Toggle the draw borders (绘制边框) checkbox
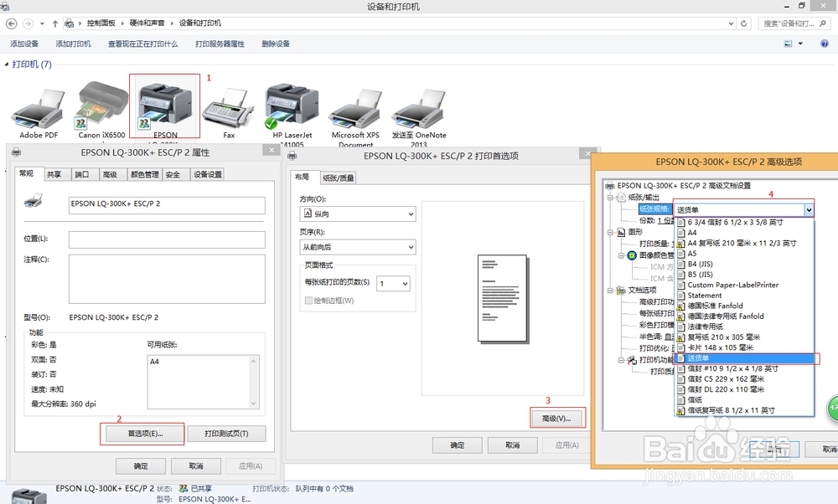 click(x=308, y=301)
